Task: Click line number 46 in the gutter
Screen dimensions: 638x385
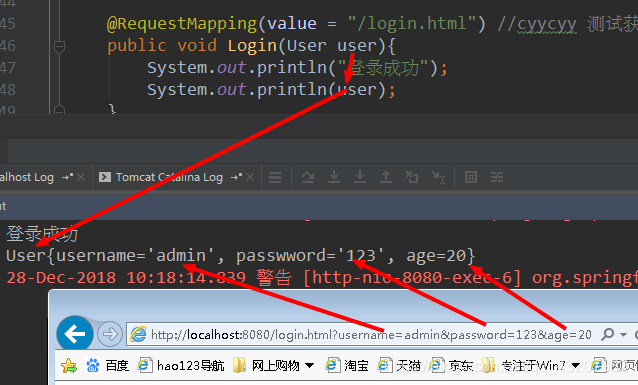Action: coord(8,46)
